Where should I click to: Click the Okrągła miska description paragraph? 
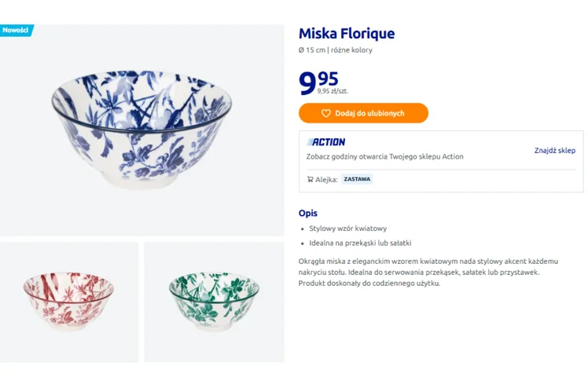[x=428, y=272]
